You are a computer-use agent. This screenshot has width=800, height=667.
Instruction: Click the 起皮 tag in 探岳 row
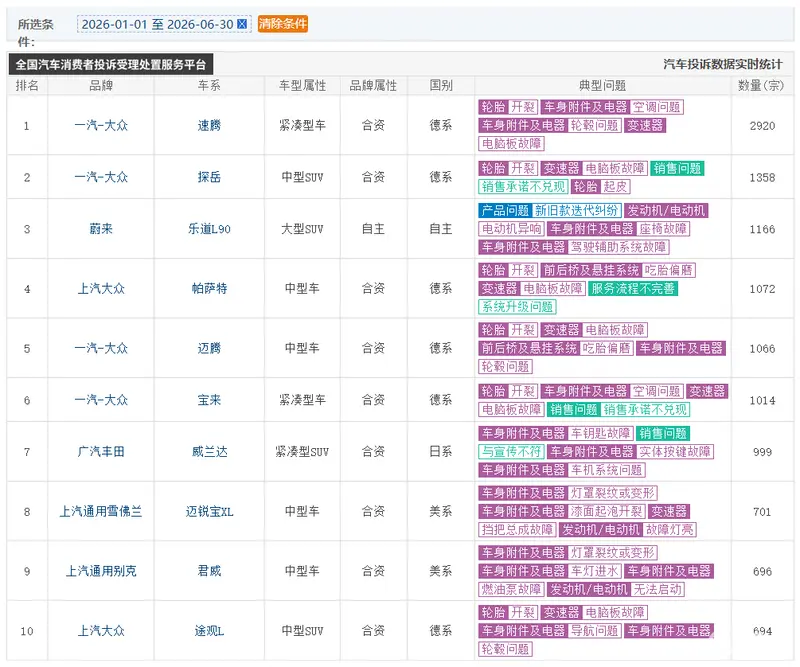click(x=615, y=186)
